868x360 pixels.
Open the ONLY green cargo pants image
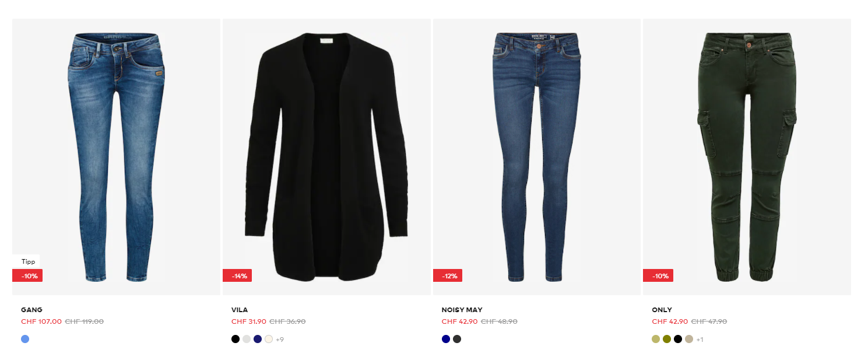[747, 157]
